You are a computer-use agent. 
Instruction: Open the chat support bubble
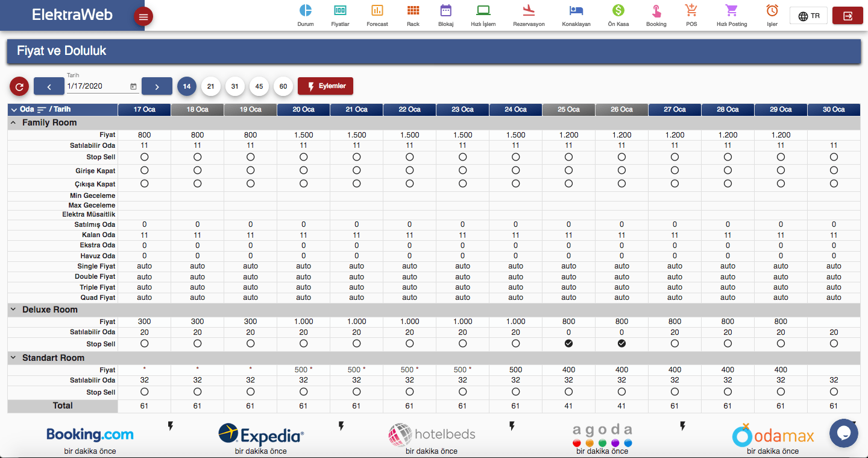click(x=843, y=433)
